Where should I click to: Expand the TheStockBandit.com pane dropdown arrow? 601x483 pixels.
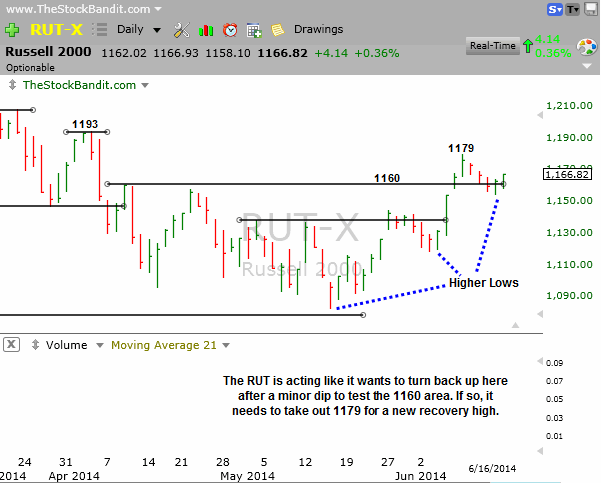(145, 85)
